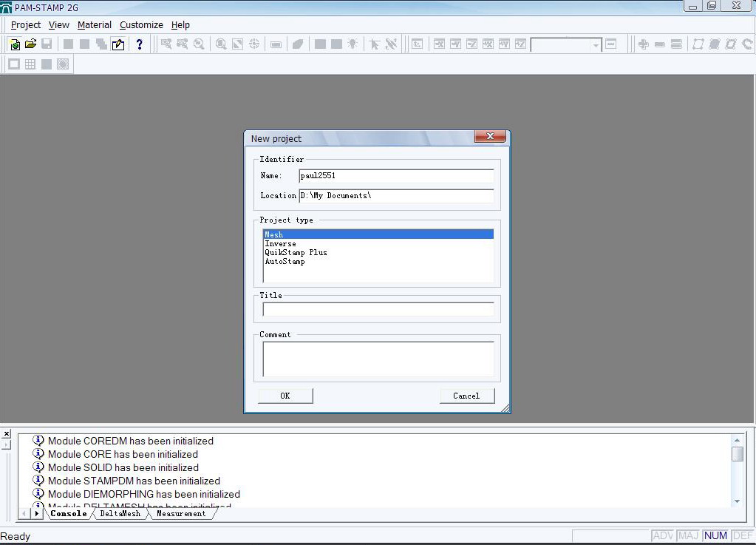
Task: Click console scrollbar down arrow
Action: coord(737,501)
